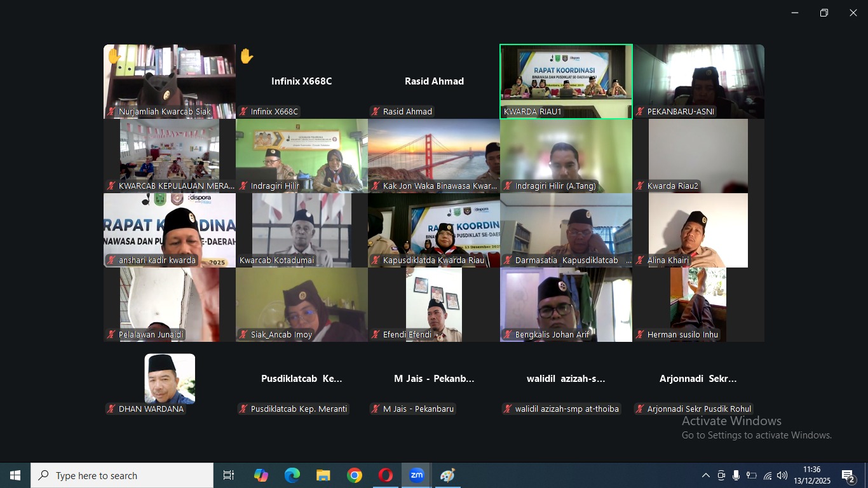Click raised hand icon on Infinix X668C tile
This screenshot has height=488, width=868.
coord(247,57)
